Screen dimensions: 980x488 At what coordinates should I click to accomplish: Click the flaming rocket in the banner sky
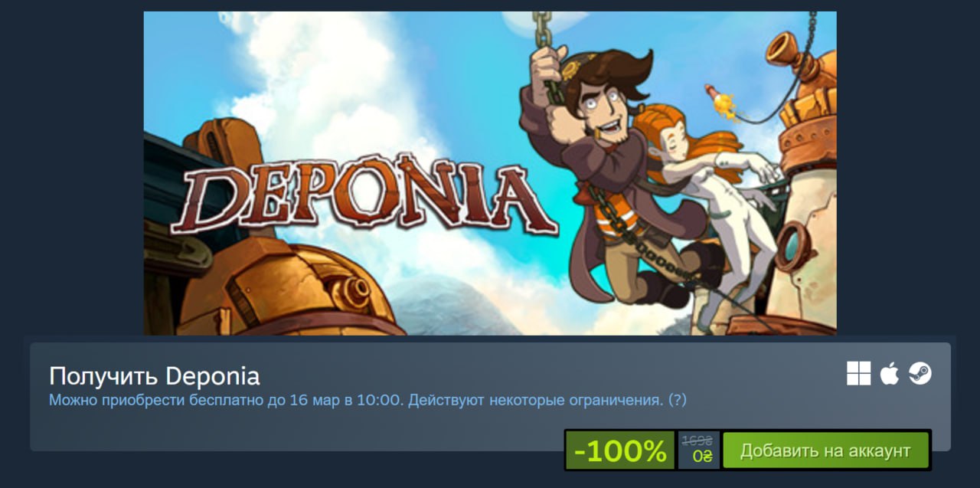tap(720, 103)
